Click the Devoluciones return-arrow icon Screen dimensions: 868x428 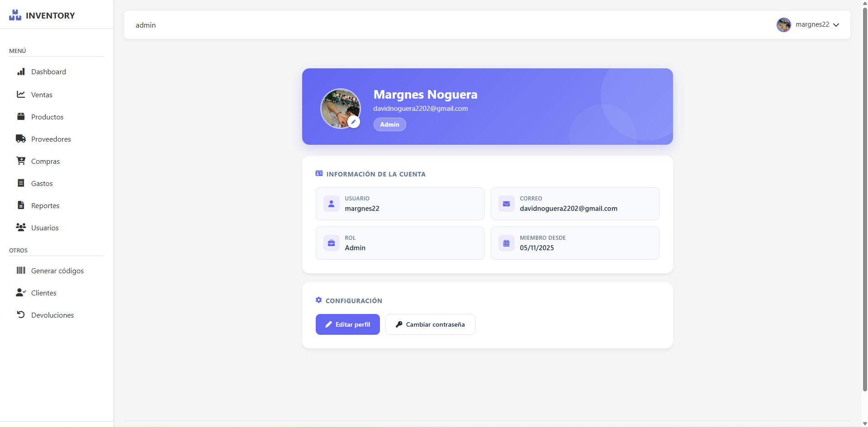click(x=21, y=314)
